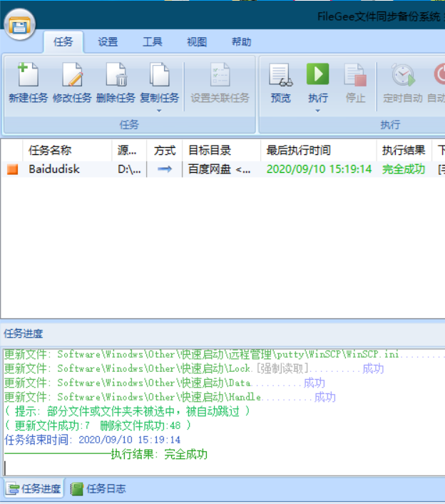Viewport: 445px width, 504px height.
Task: Click the Copy Task (复制任务) icon
Action: point(159,76)
